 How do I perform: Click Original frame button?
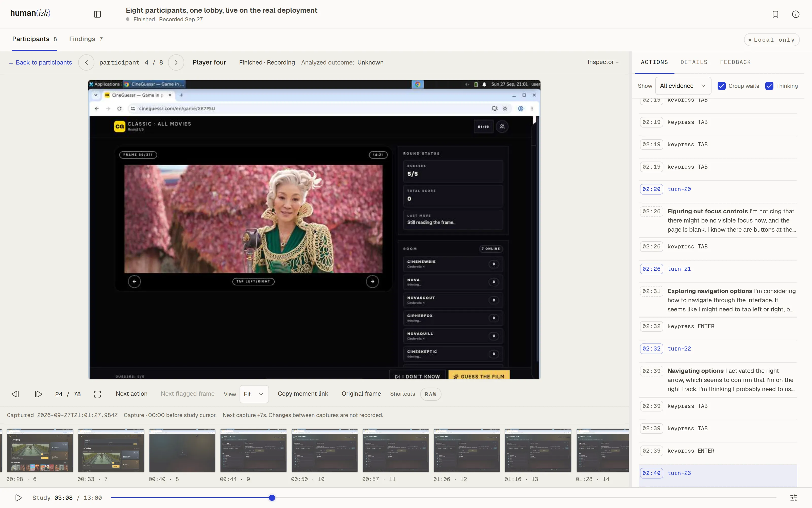(x=361, y=394)
